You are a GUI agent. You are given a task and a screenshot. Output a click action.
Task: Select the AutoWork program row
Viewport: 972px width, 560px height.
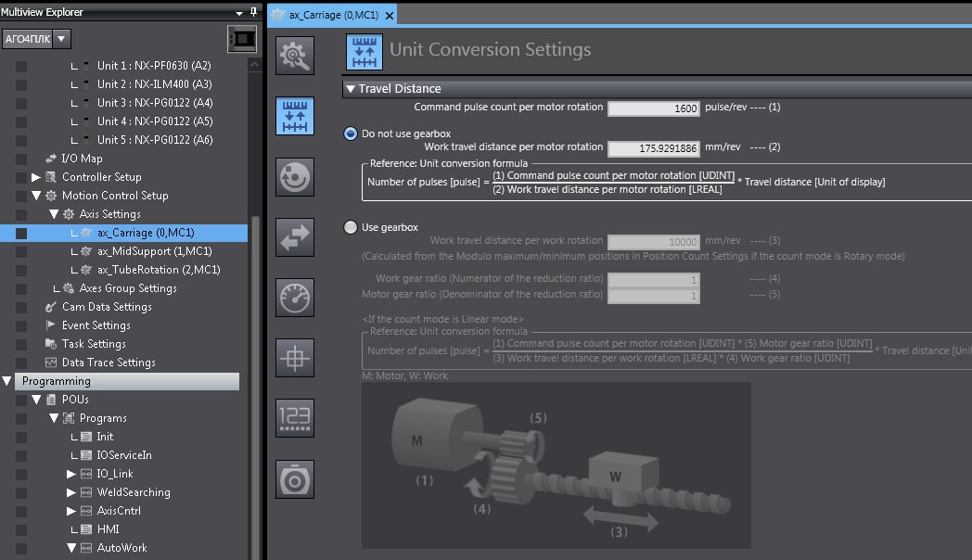pos(121,548)
